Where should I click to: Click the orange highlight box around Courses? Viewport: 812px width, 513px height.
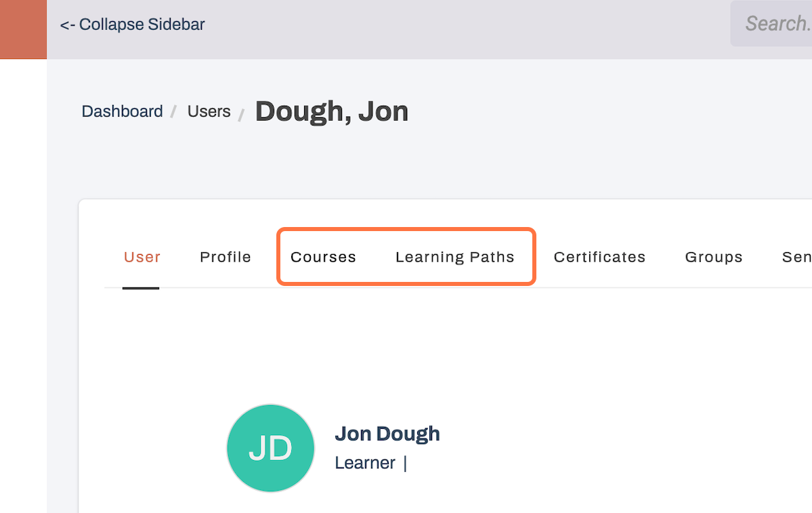coord(406,230)
